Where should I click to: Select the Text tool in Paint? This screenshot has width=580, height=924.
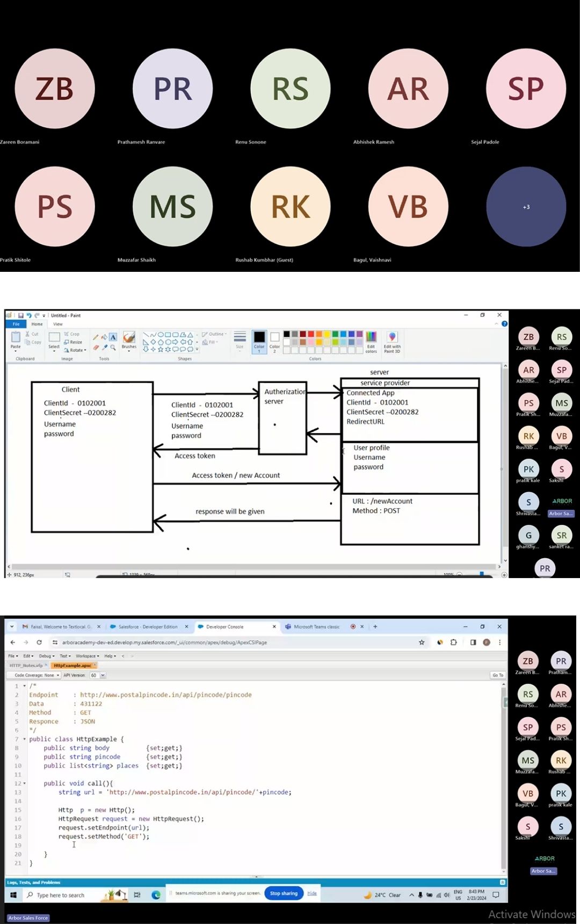tap(113, 337)
